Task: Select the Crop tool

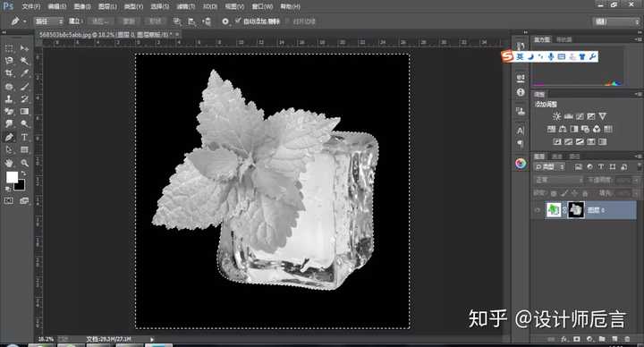Action: click(9, 73)
